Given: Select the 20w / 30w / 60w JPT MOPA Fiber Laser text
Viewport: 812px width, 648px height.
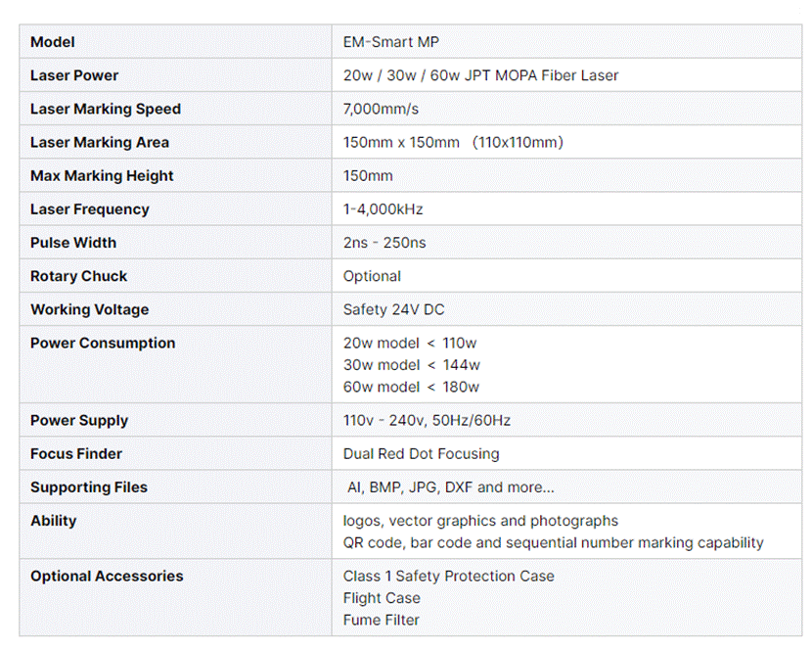Looking at the screenshot, I should click(x=480, y=75).
